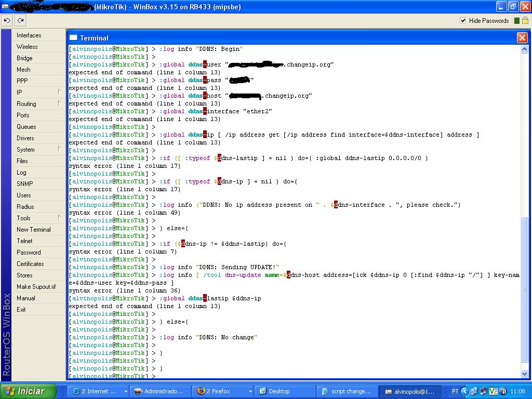Open the Bridge menu item

pos(38,58)
